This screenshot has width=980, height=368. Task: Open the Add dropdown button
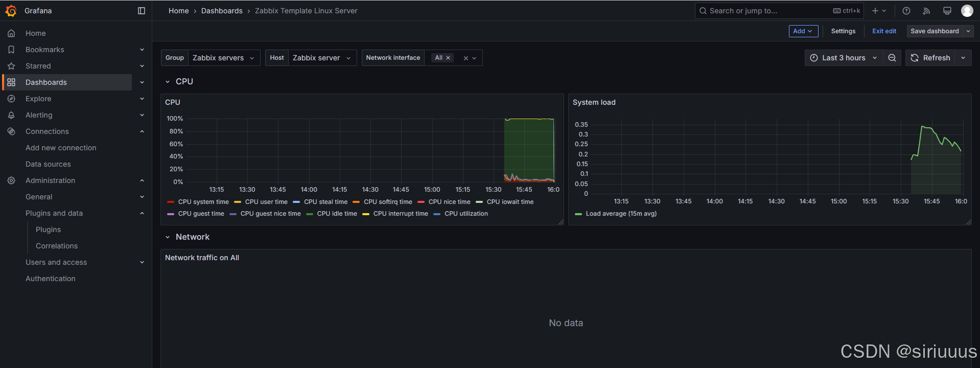[803, 31]
